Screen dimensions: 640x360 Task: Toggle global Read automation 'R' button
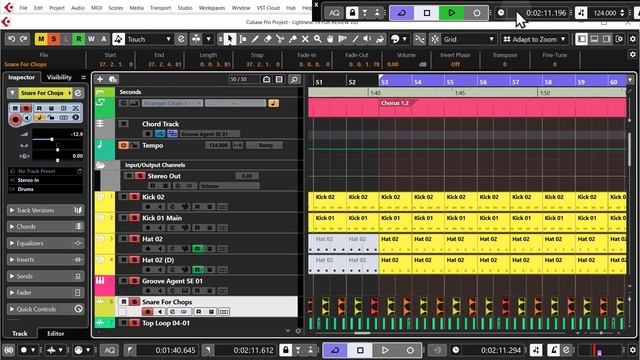78,39
